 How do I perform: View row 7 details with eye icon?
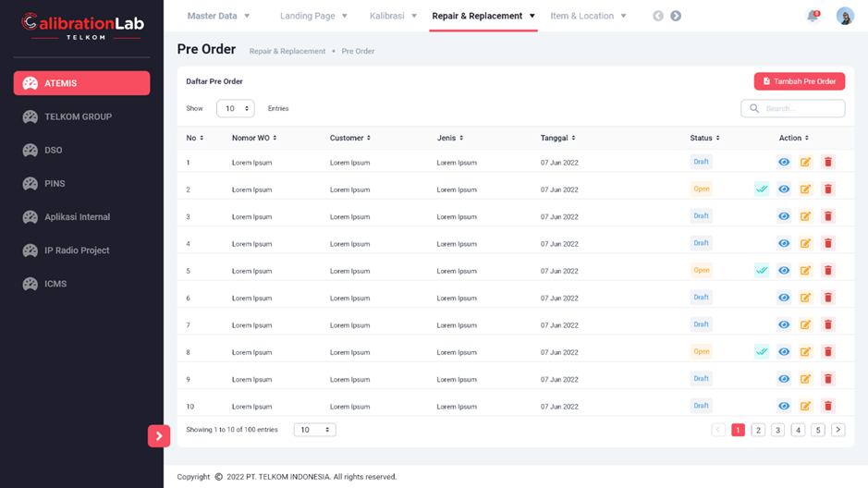[x=784, y=325]
